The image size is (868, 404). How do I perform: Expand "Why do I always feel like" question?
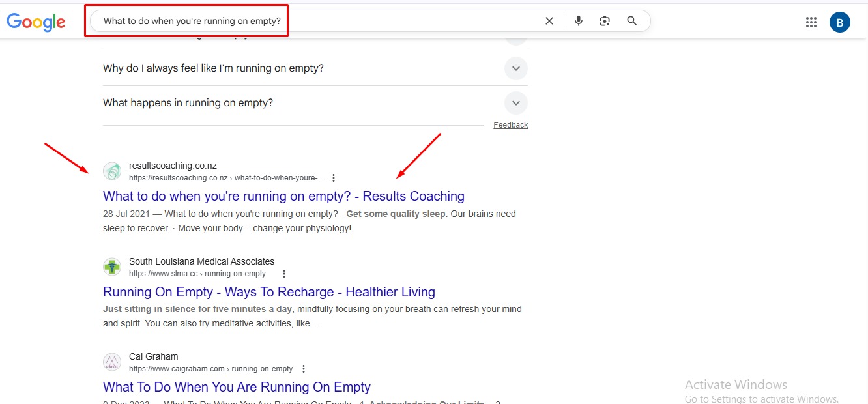tap(515, 68)
